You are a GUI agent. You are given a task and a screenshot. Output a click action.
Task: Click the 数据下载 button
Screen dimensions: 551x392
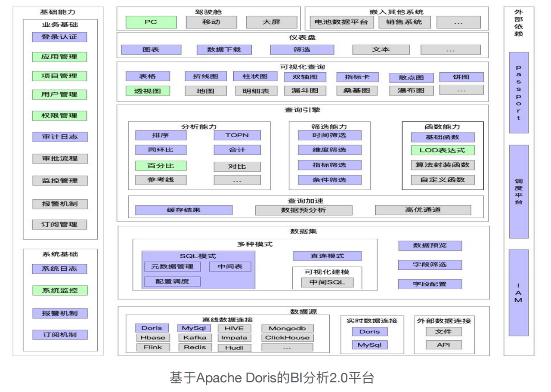point(224,49)
